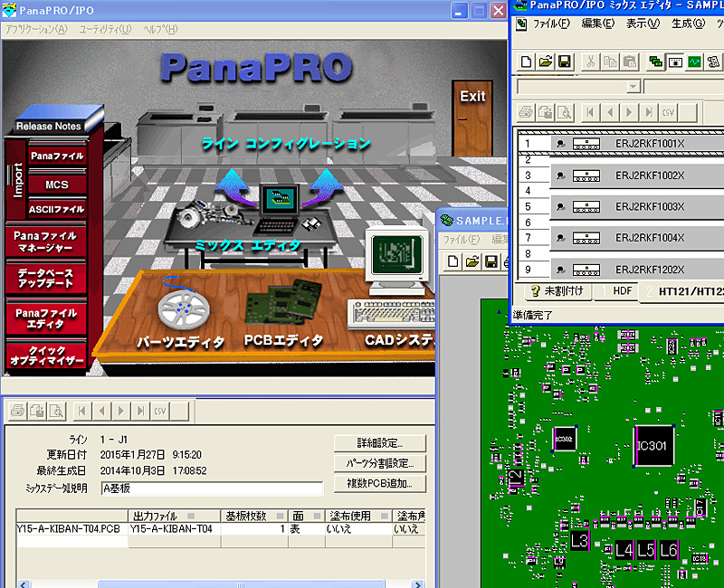Click 複数PCB追加 button

coord(379,484)
